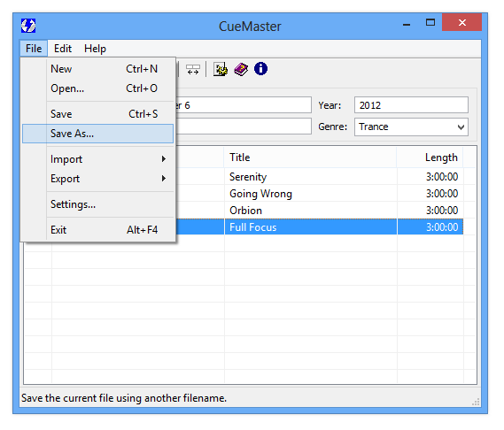Expand the Export submenu arrow
Image resolution: width=504 pixels, height=430 pixels.
click(164, 178)
